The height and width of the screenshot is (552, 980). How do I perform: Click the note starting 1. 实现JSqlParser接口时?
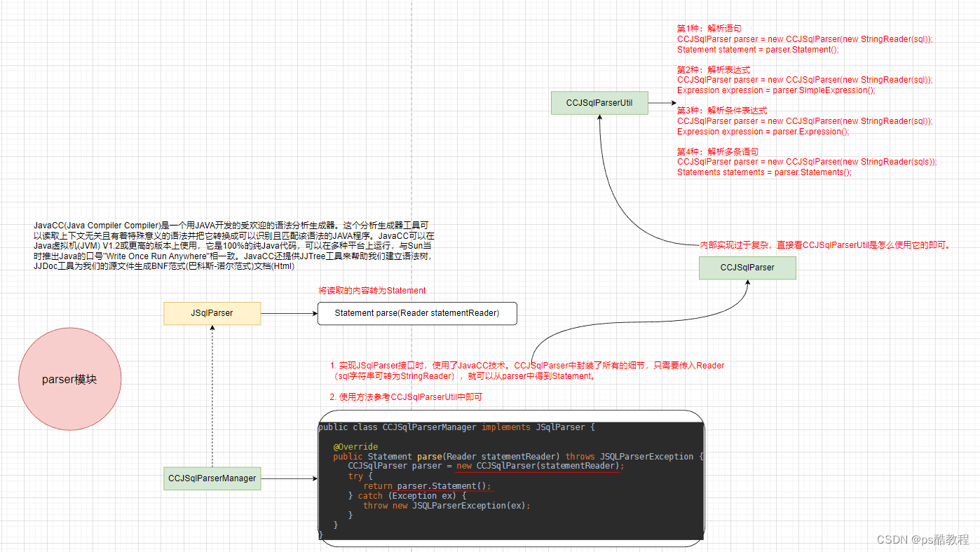click(x=527, y=371)
